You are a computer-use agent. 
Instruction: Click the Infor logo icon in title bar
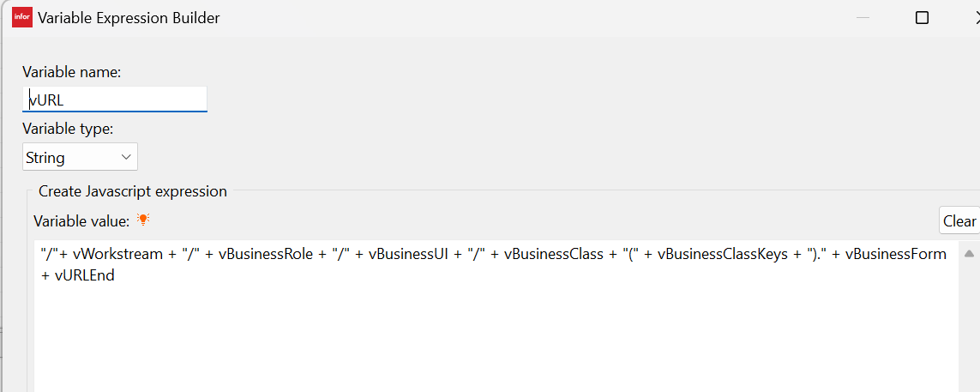click(x=22, y=17)
